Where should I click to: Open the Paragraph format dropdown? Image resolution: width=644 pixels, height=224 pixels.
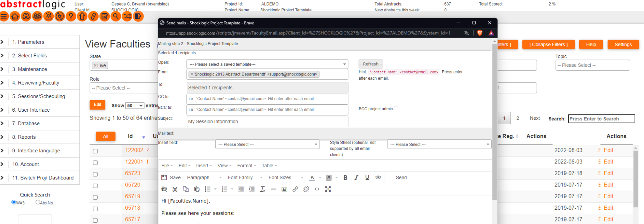point(205,177)
